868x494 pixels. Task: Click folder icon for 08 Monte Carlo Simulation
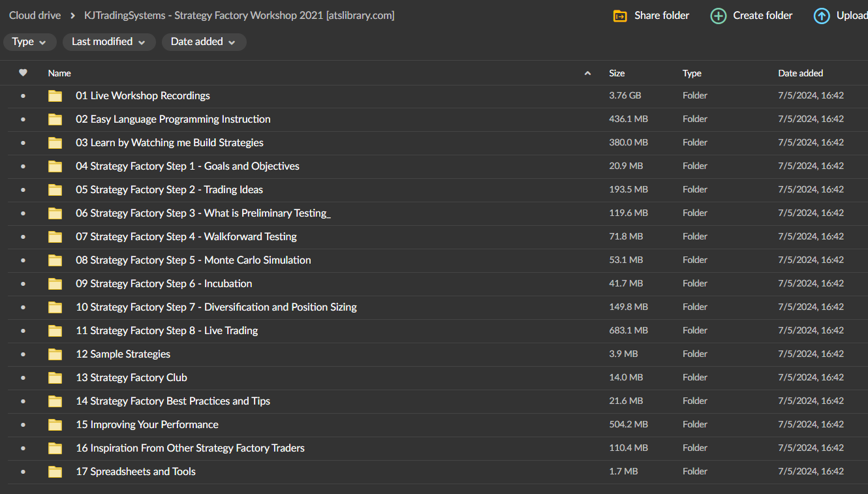pos(55,260)
